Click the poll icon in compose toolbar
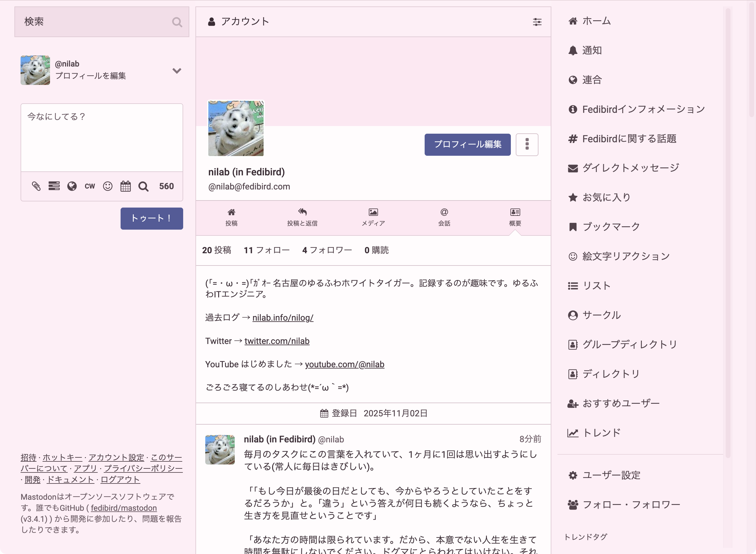The width and height of the screenshot is (756, 554). [x=54, y=186]
